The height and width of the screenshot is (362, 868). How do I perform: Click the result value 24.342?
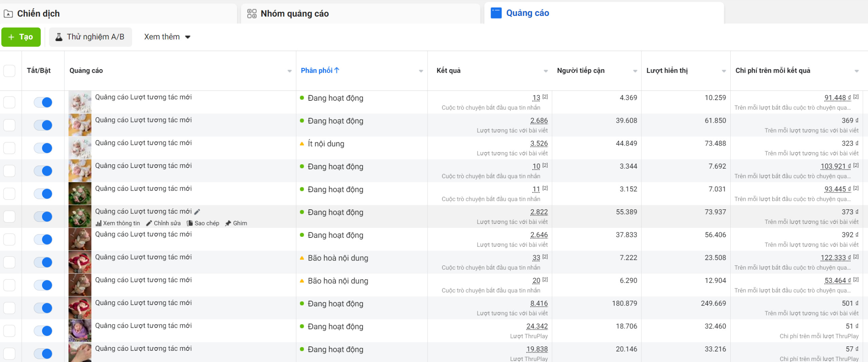pyautogui.click(x=537, y=326)
